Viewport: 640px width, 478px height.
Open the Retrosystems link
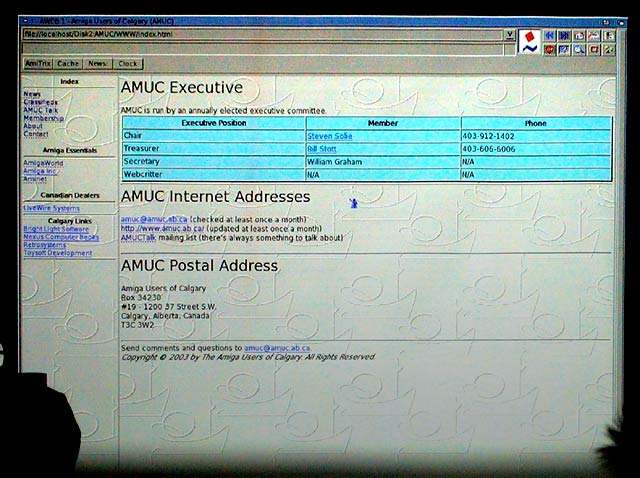(x=44, y=245)
